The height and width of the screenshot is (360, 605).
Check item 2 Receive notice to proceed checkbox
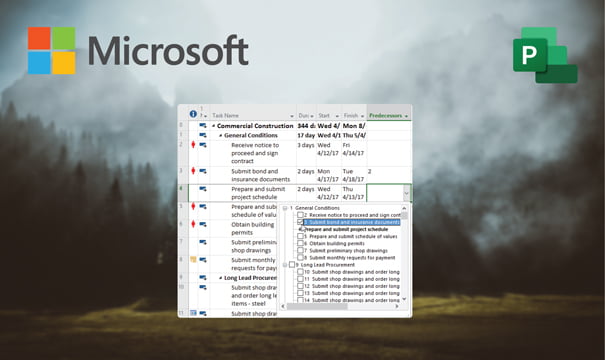pos(300,215)
